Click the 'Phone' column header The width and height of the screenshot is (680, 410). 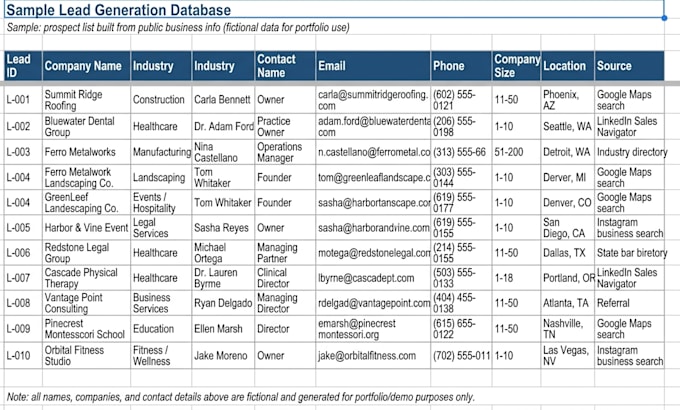pos(461,66)
